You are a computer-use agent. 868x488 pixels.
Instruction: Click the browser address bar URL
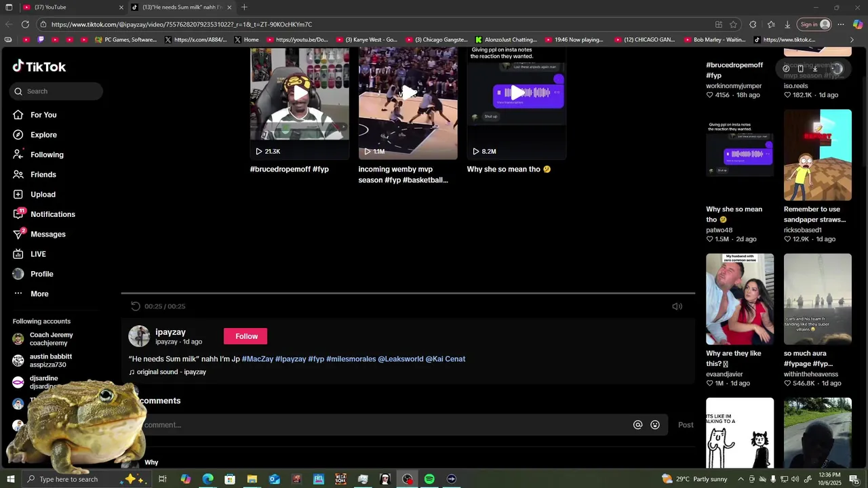[181, 24]
